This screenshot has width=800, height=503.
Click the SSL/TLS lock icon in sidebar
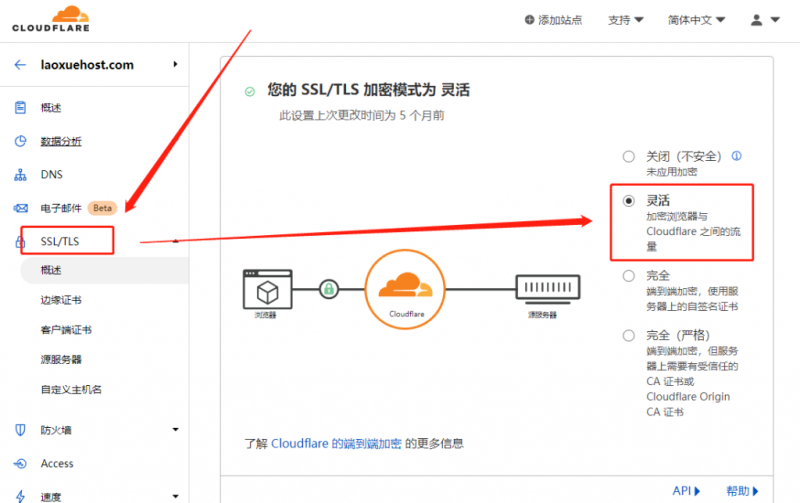click(19, 242)
